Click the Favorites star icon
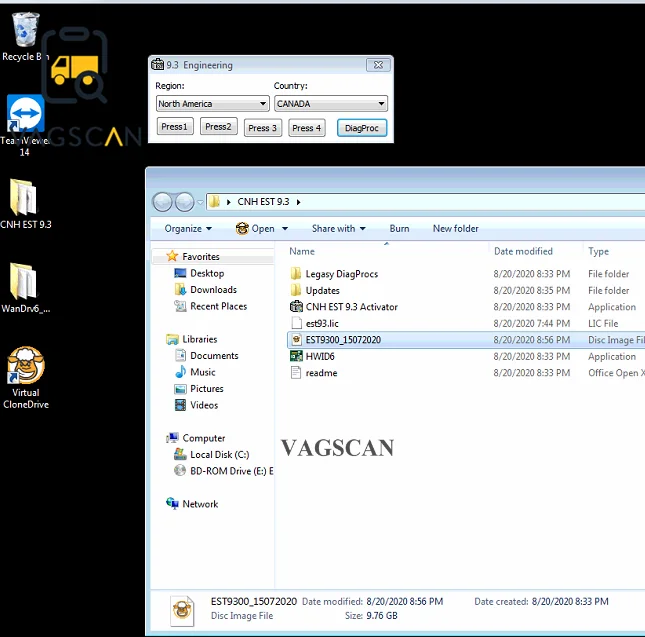 (x=172, y=256)
